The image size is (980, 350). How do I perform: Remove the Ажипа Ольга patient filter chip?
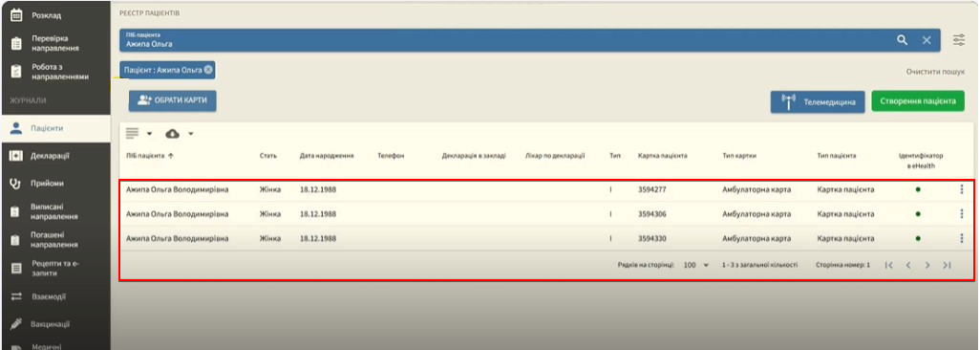208,70
